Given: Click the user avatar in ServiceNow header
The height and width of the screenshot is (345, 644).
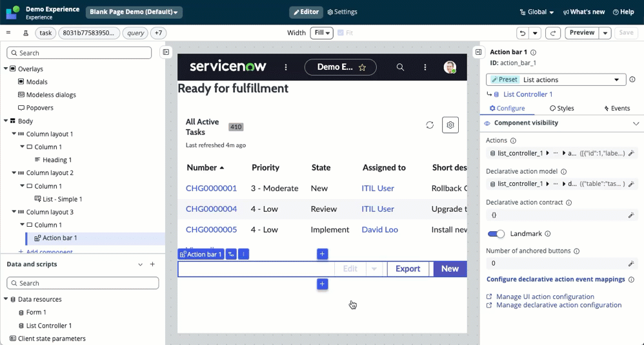Looking at the screenshot, I should point(450,67).
